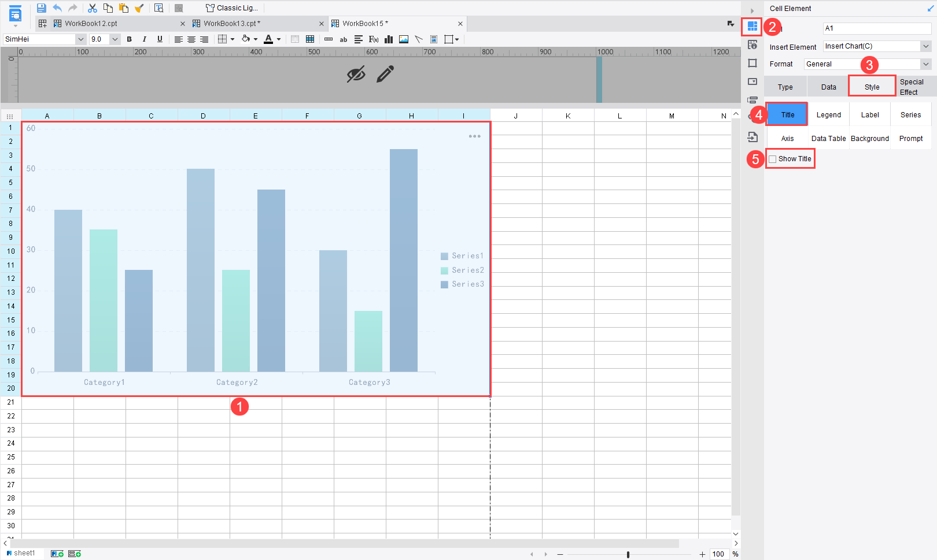937x560 pixels.
Task: Insert a slash line icon
Action: (x=419, y=39)
